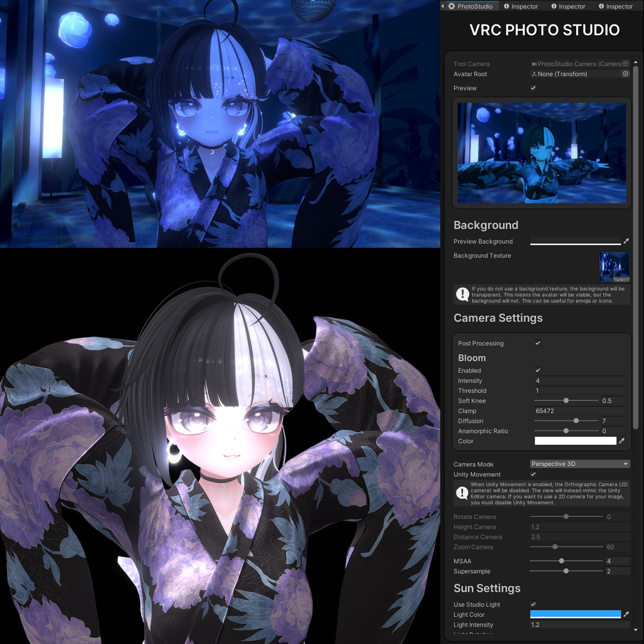Disable Post Processing
The height and width of the screenshot is (644, 644).
[538, 343]
